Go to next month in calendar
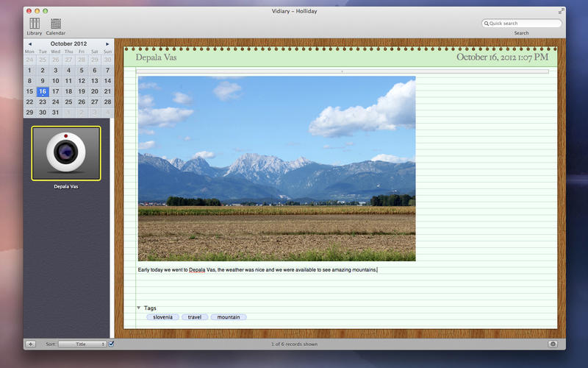 pyautogui.click(x=107, y=44)
